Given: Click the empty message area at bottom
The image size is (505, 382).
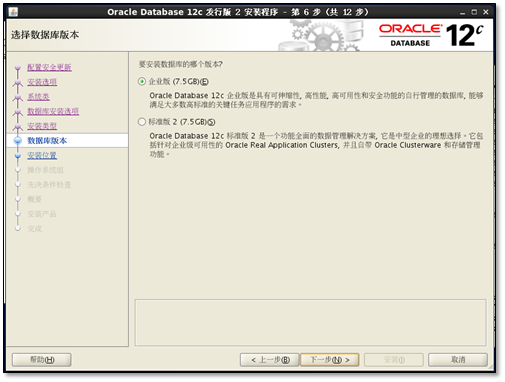Looking at the screenshot, I should click(x=310, y=322).
